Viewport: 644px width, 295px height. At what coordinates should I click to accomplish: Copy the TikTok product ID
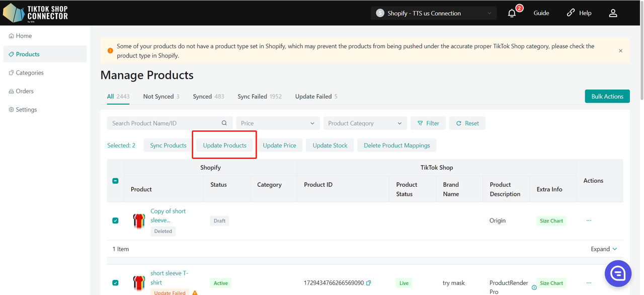(x=368, y=283)
